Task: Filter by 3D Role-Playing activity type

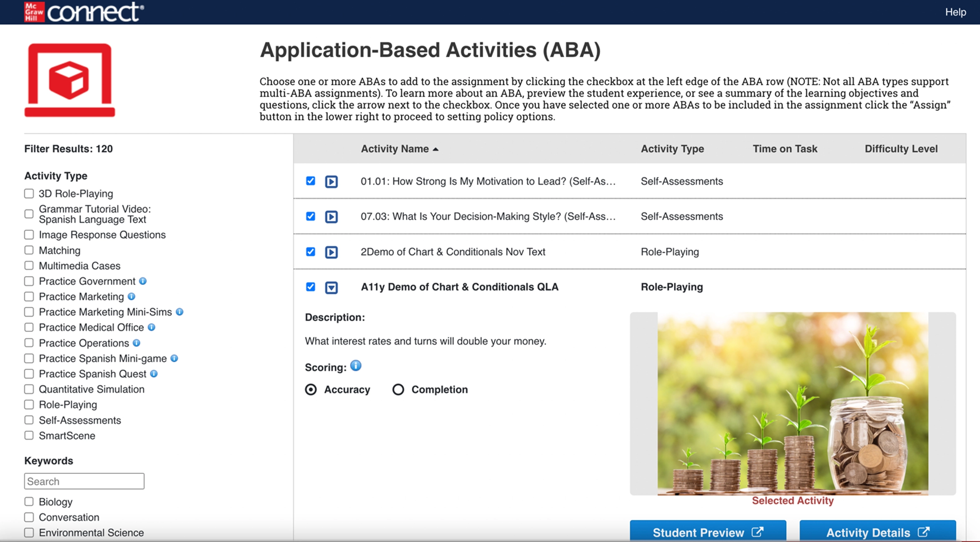Action: (29, 193)
